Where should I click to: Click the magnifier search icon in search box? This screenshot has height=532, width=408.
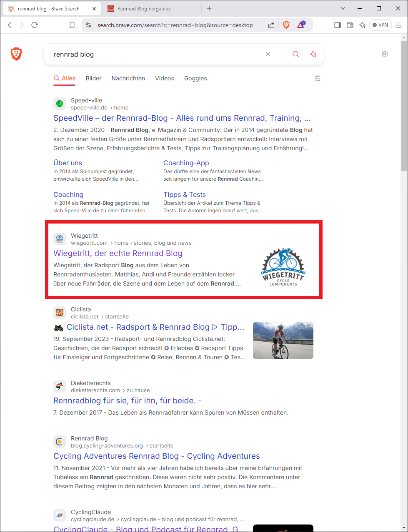coord(295,54)
